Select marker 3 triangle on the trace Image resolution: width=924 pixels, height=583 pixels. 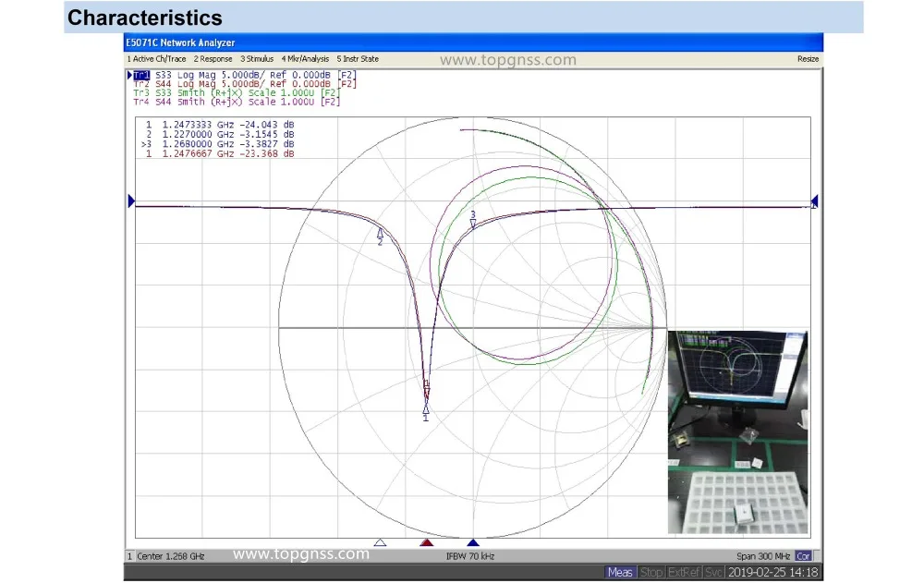click(x=472, y=224)
